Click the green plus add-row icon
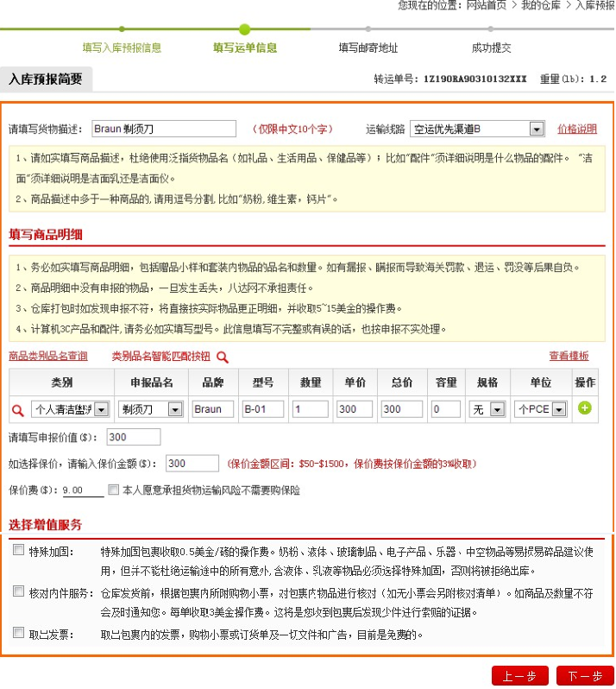The width and height of the screenshot is (616, 689). point(585,408)
